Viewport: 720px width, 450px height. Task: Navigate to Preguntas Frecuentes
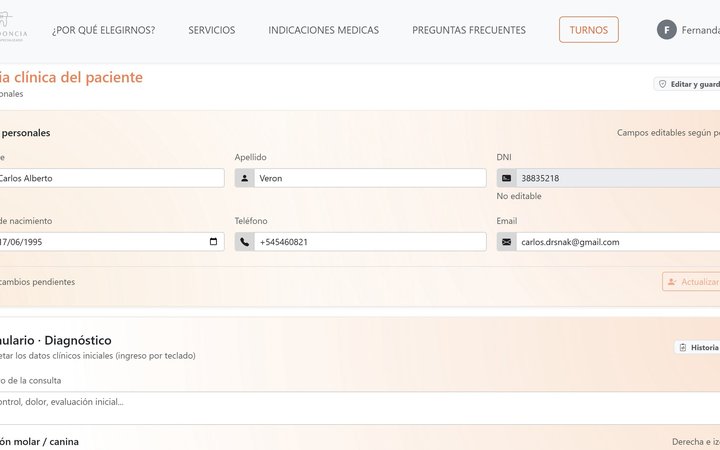(x=468, y=30)
